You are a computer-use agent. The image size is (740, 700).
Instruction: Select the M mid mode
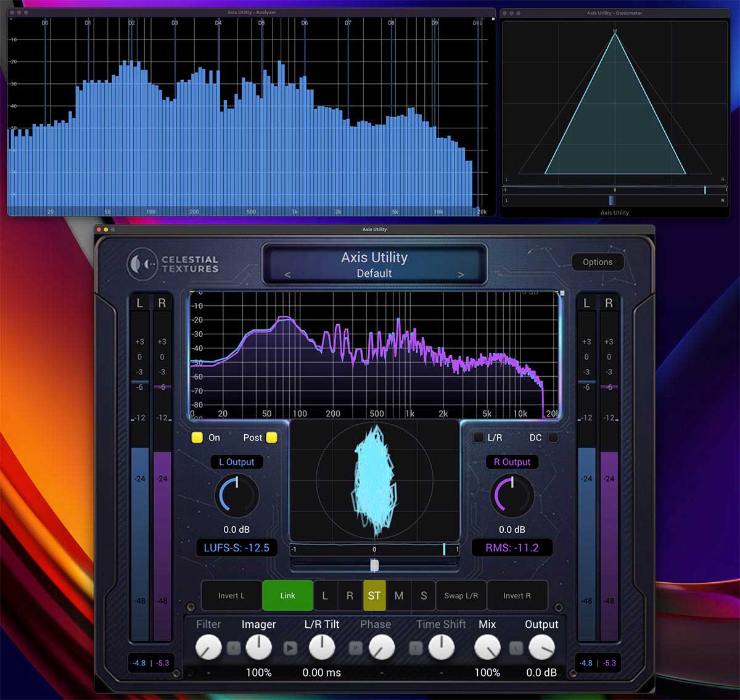click(399, 596)
